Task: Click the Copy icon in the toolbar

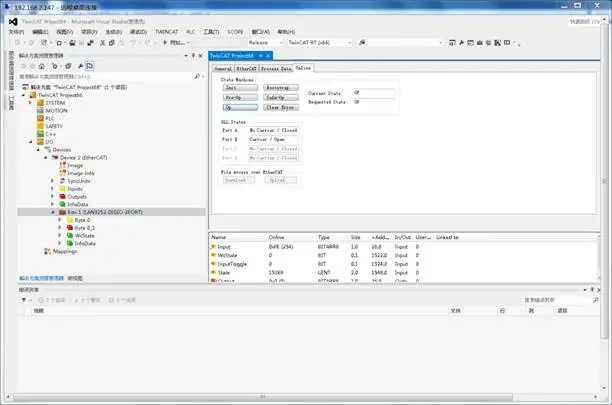Action: coord(112,43)
